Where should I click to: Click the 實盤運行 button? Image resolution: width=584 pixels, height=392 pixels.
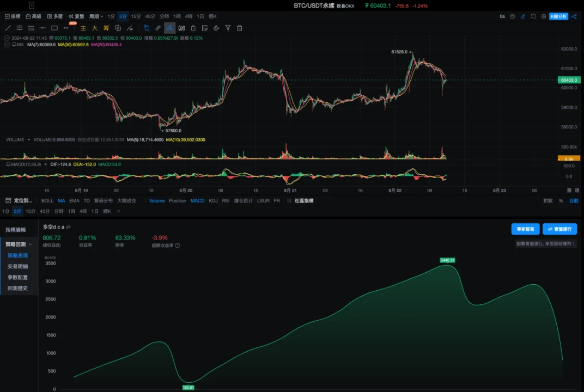[x=559, y=229]
